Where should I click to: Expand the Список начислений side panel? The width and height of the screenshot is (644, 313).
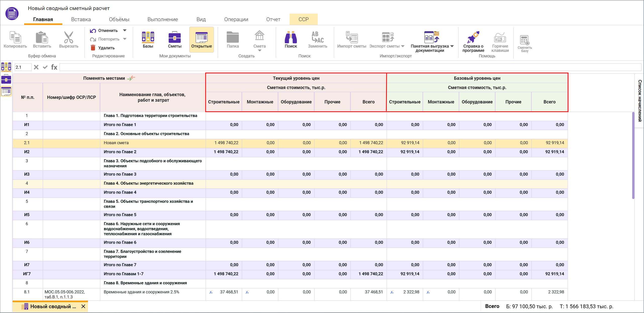pos(639,101)
